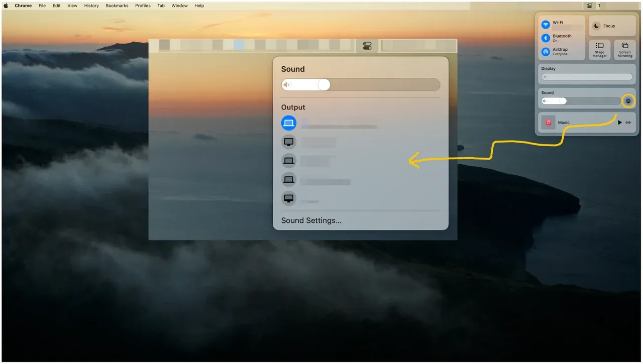Open the Bookmarks menu
The height and width of the screenshot is (364, 643).
pyautogui.click(x=117, y=6)
